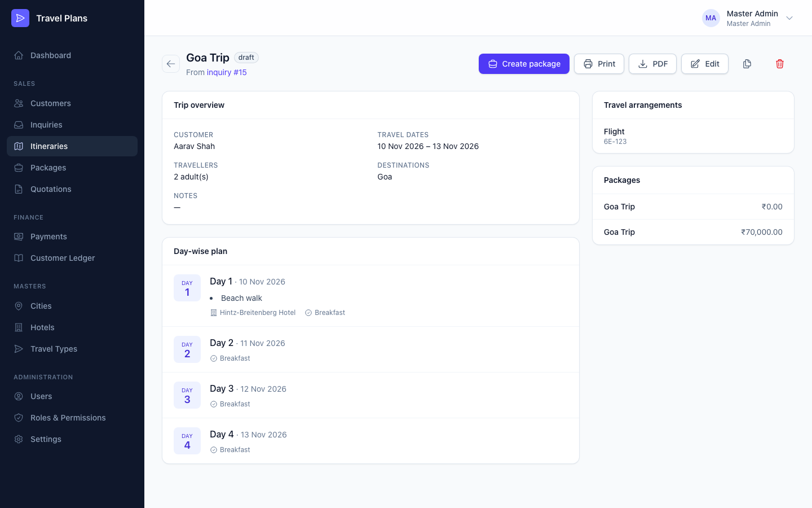
Task: Open the inquiry #15 link
Action: tap(227, 72)
